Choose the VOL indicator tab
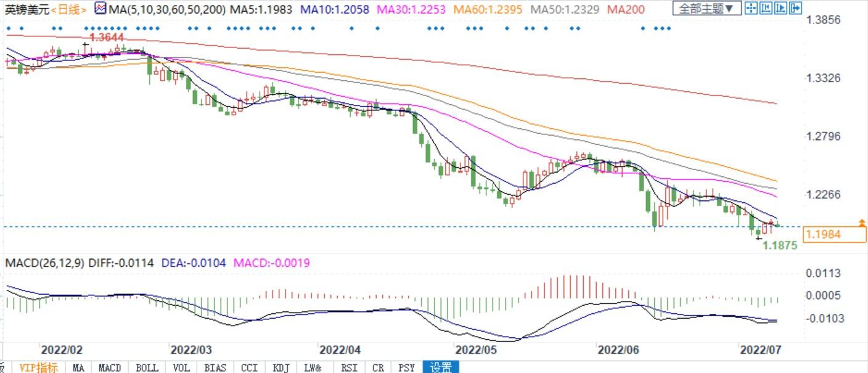The height and width of the screenshot is (373, 868). pyautogui.click(x=181, y=367)
